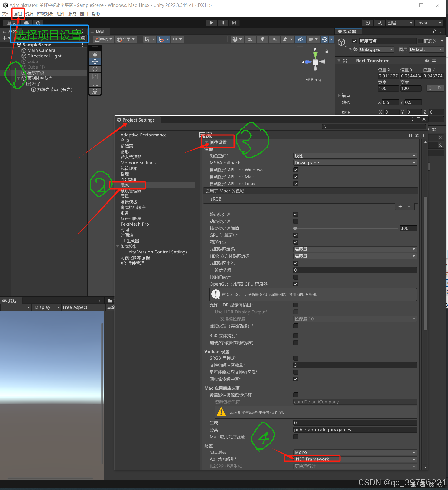Switch to the 场景 tab
Screen dimensions: 448x490
click(98, 31)
